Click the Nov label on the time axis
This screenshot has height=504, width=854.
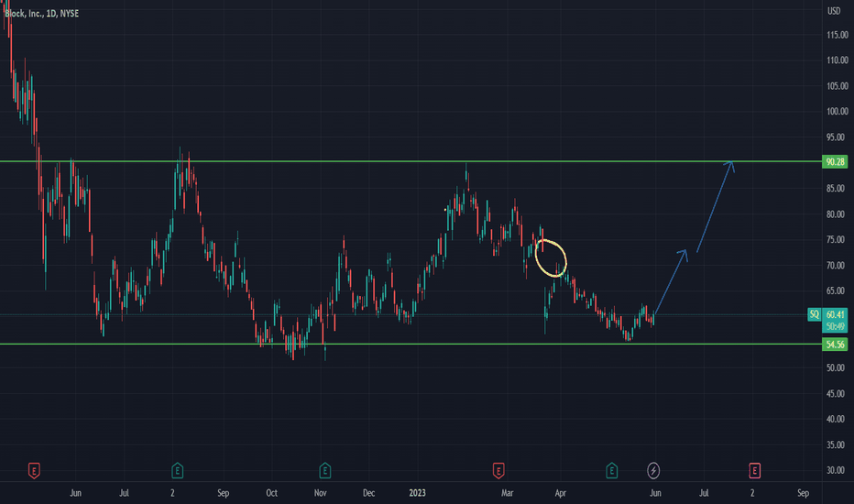pos(321,493)
